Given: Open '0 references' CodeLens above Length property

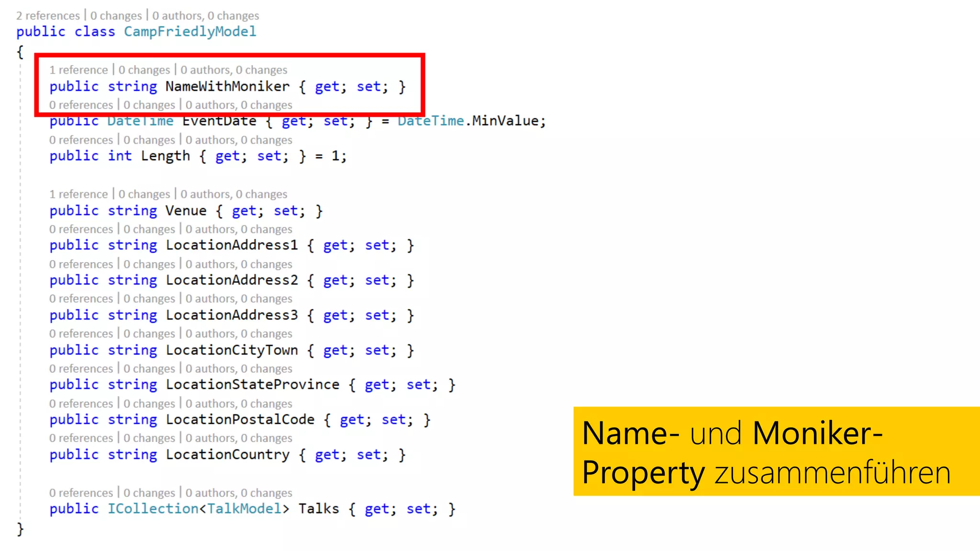Looking at the screenshot, I should (x=81, y=140).
